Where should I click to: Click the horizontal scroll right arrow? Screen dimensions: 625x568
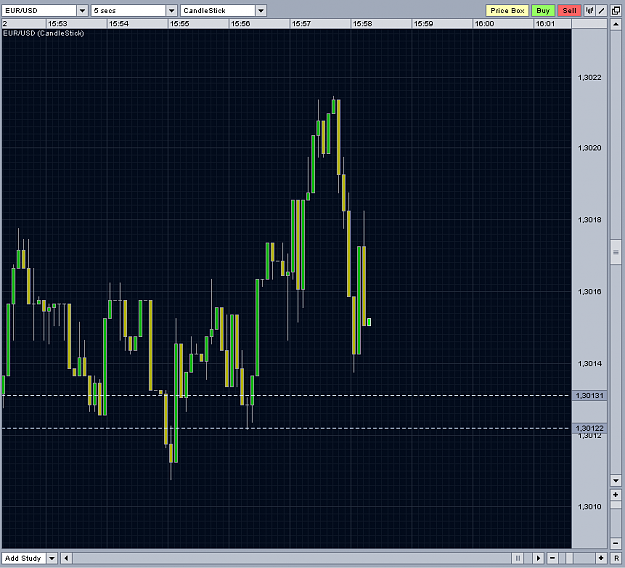click(539, 558)
